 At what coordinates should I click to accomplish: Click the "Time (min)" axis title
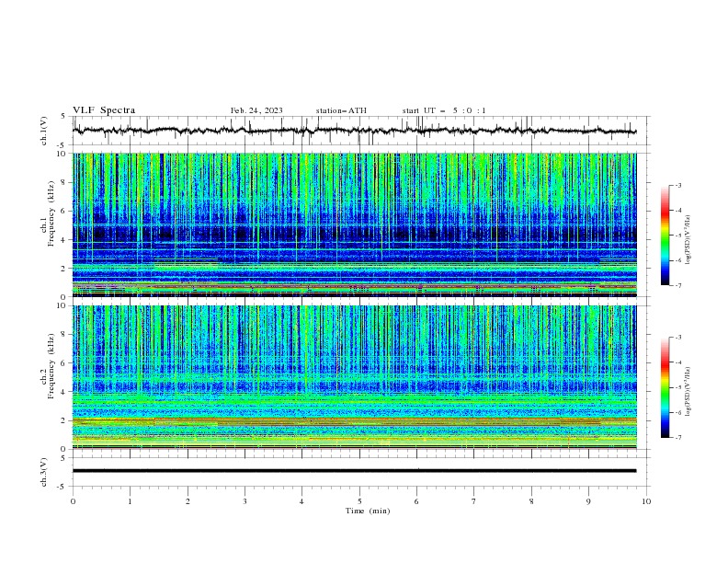click(368, 511)
